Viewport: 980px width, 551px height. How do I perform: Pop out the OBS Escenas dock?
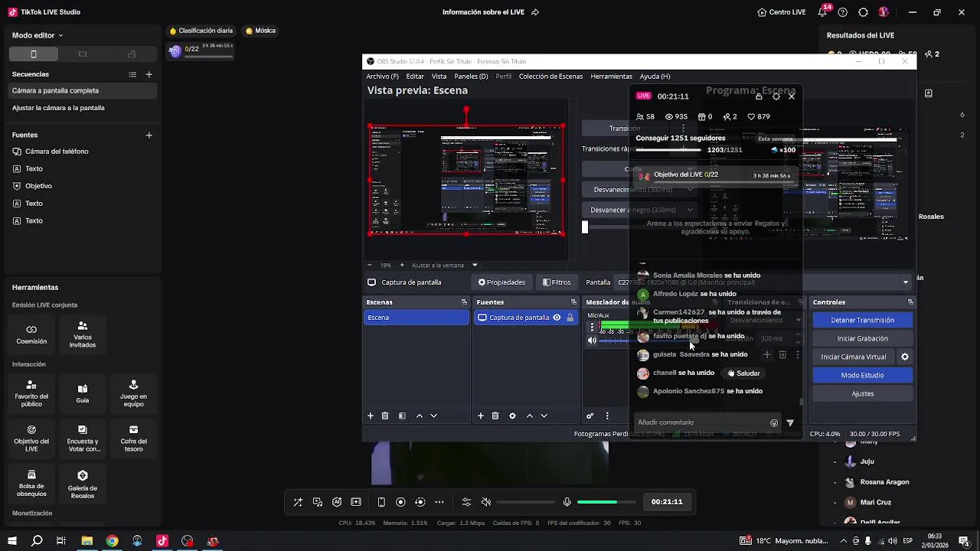(x=464, y=302)
